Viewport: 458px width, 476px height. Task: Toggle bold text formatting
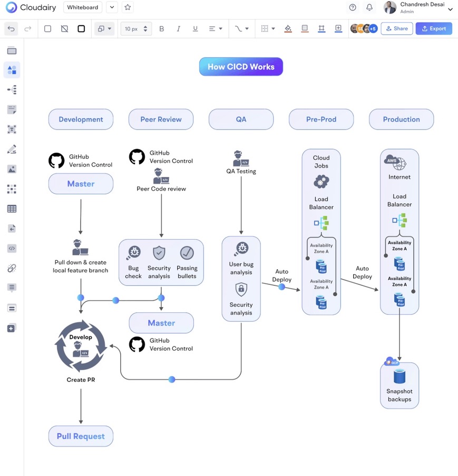tap(162, 29)
